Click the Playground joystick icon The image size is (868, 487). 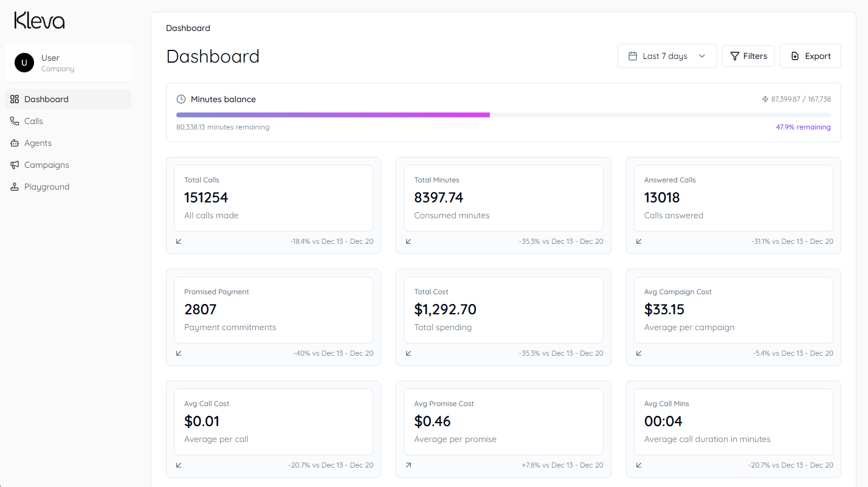tap(15, 187)
